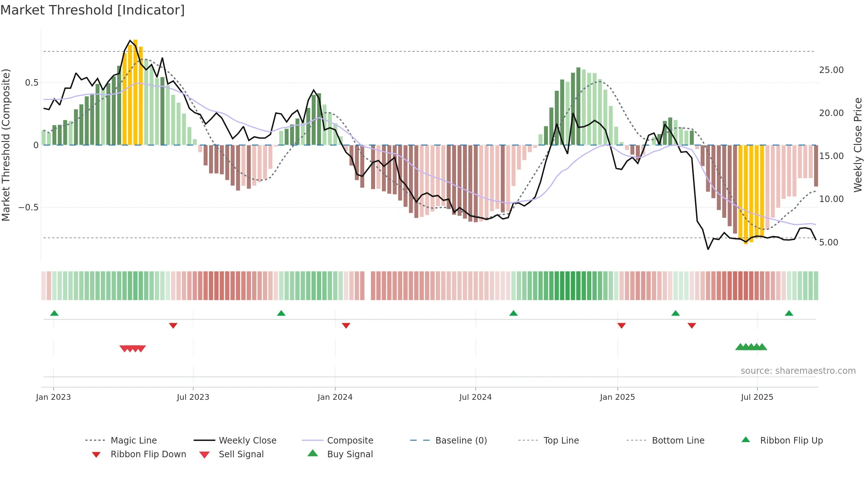Click the 0 left axis tick
This screenshot has width=868, height=488.
pos(36,145)
